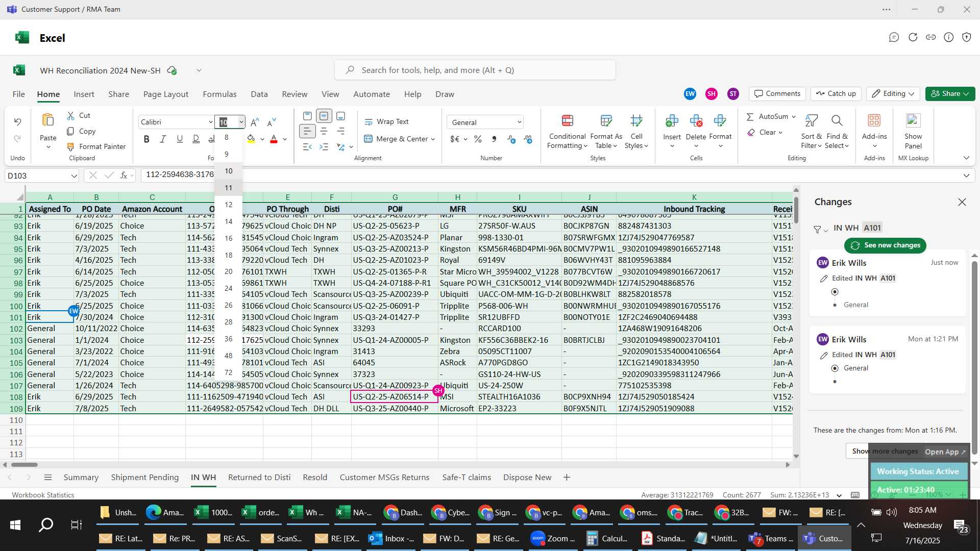Open the Name Box dropdown arrow
The image size is (980, 551).
pos(74,176)
